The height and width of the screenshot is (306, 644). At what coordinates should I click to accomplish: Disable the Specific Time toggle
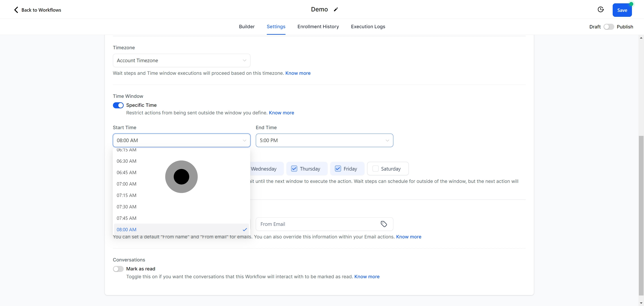click(118, 105)
